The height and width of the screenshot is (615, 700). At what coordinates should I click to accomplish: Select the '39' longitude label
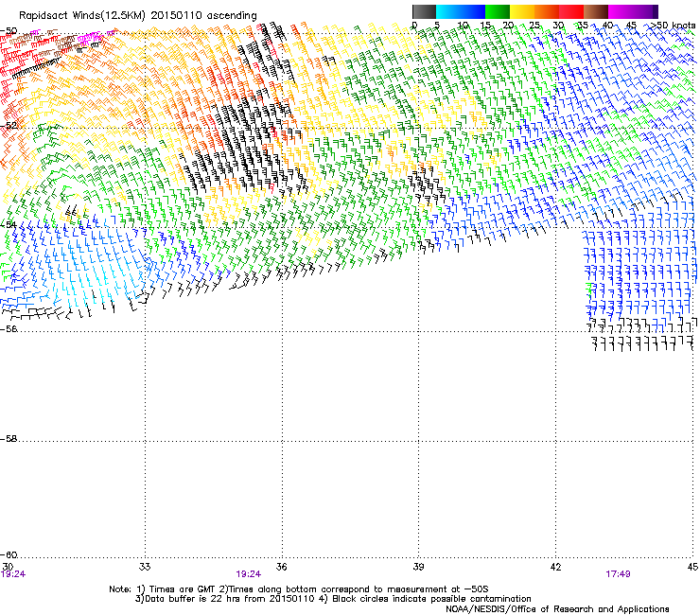418,567
